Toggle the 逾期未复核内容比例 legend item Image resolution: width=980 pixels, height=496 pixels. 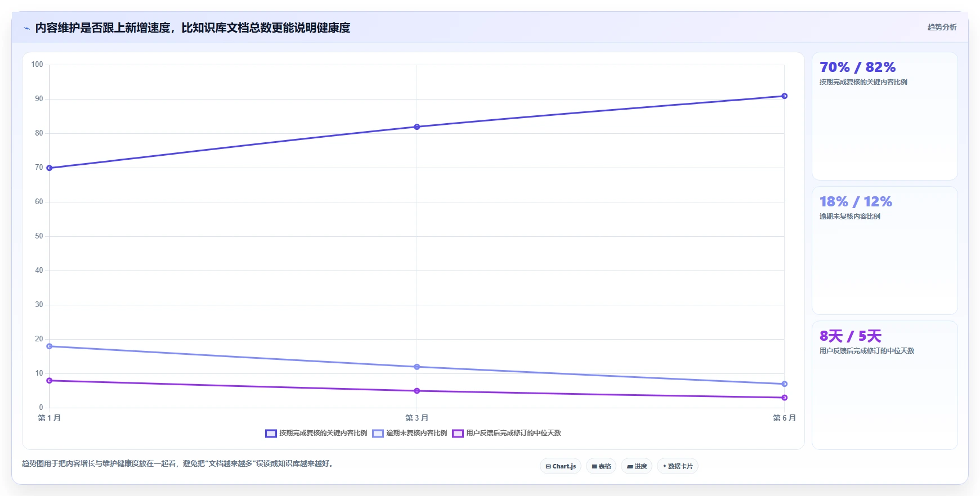pos(410,433)
